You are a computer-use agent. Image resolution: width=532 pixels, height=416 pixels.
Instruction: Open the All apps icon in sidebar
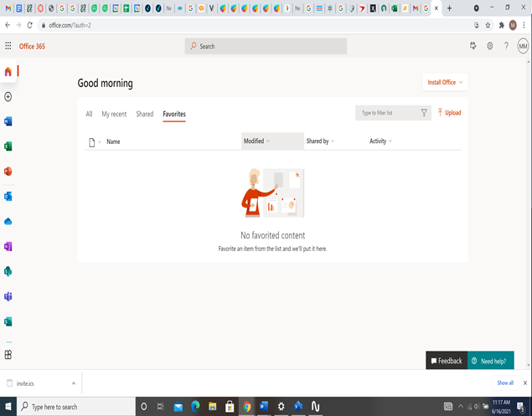coord(8,355)
